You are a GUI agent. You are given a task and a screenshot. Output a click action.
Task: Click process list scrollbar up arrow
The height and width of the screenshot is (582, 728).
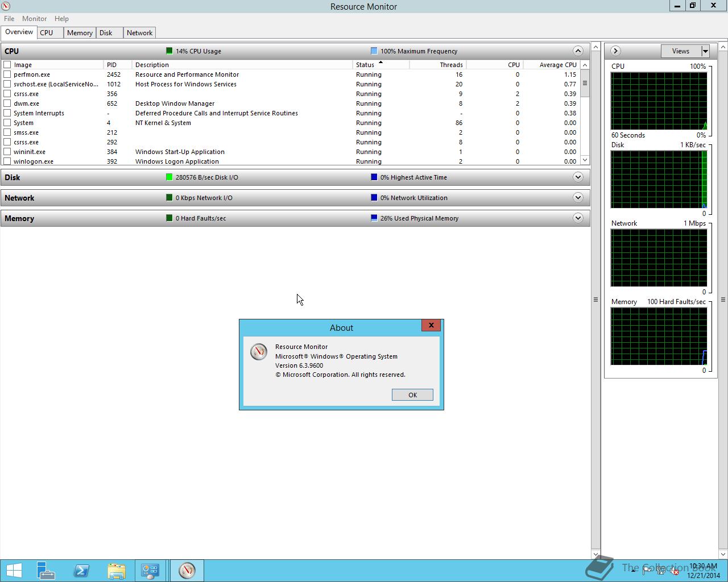tap(585, 65)
